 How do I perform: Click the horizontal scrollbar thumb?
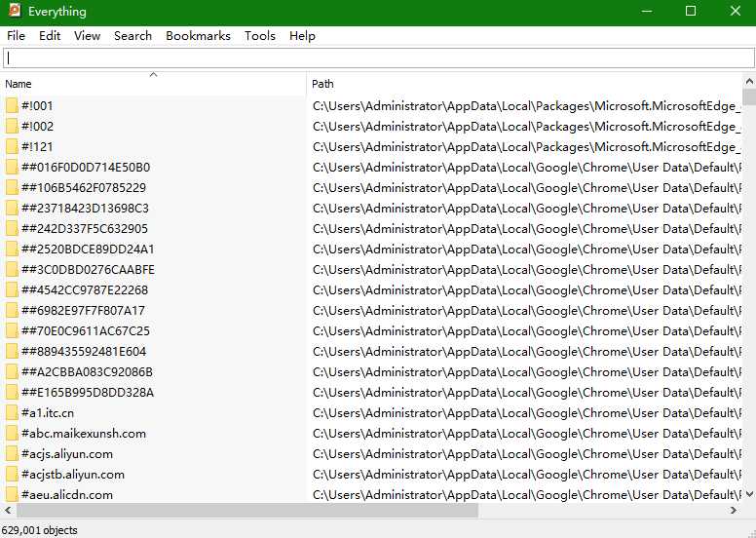(x=247, y=510)
